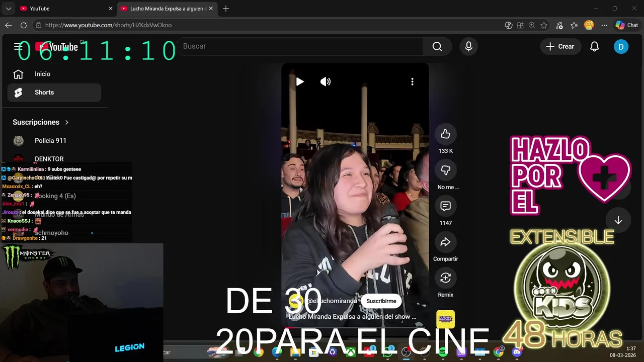Click the address bar URL
The image size is (644, 362).
108,25
